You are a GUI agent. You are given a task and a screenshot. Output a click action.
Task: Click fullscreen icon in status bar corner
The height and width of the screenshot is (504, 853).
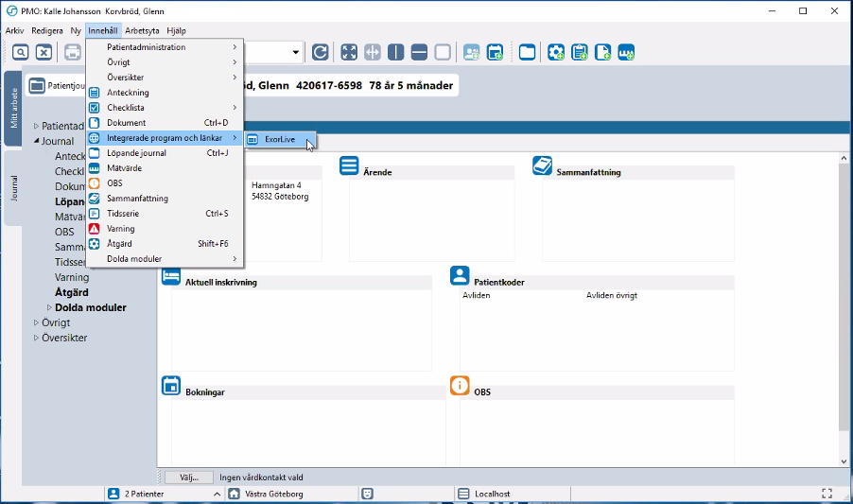pos(827,494)
